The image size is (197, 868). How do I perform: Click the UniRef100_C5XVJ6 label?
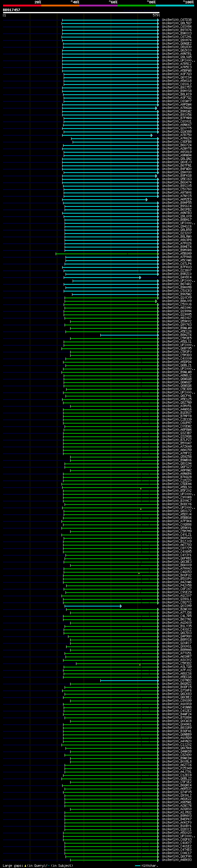[177, 304]
